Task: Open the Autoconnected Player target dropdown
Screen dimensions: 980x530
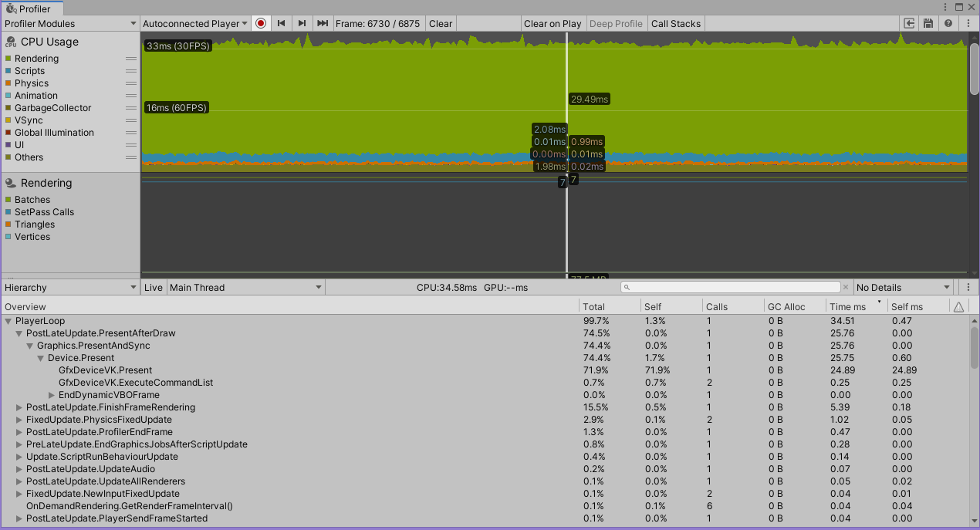Action: click(194, 23)
